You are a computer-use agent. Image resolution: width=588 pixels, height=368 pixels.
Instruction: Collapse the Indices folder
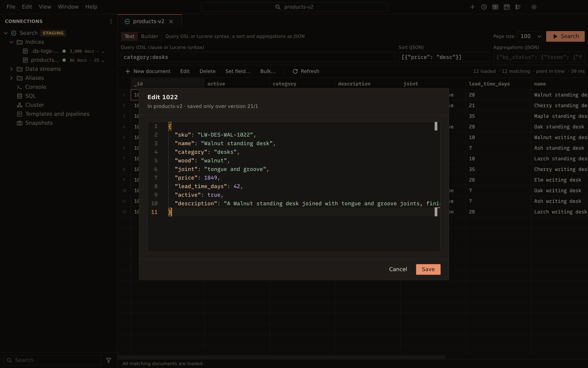(x=11, y=42)
